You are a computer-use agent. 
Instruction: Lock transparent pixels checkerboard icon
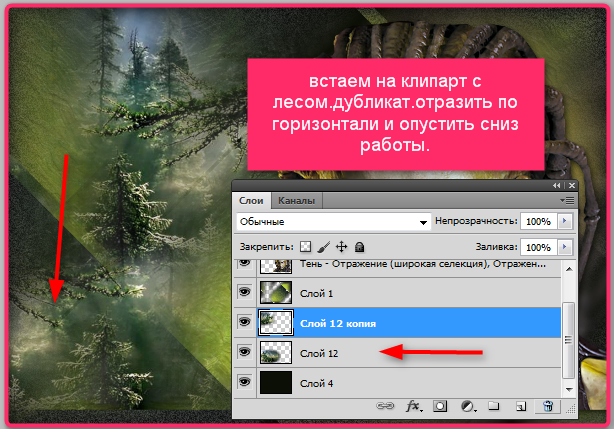coord(305,247)
